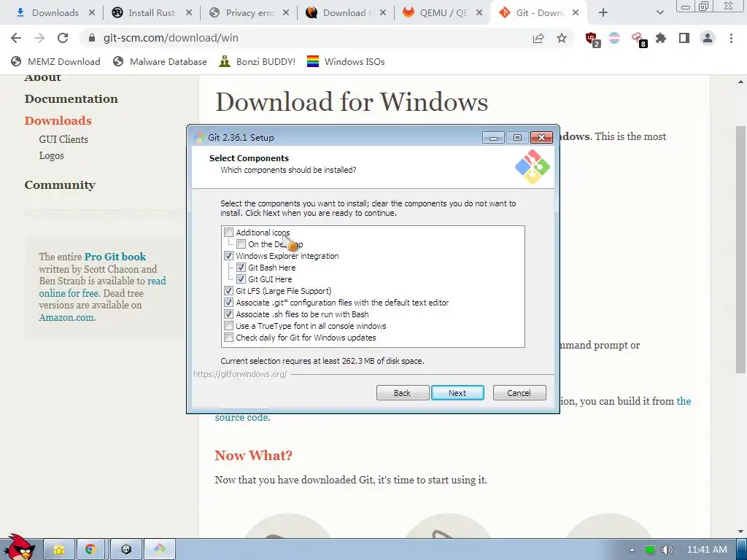
Task: Enable the Additional icons checkbox
Action: [228, 233]
